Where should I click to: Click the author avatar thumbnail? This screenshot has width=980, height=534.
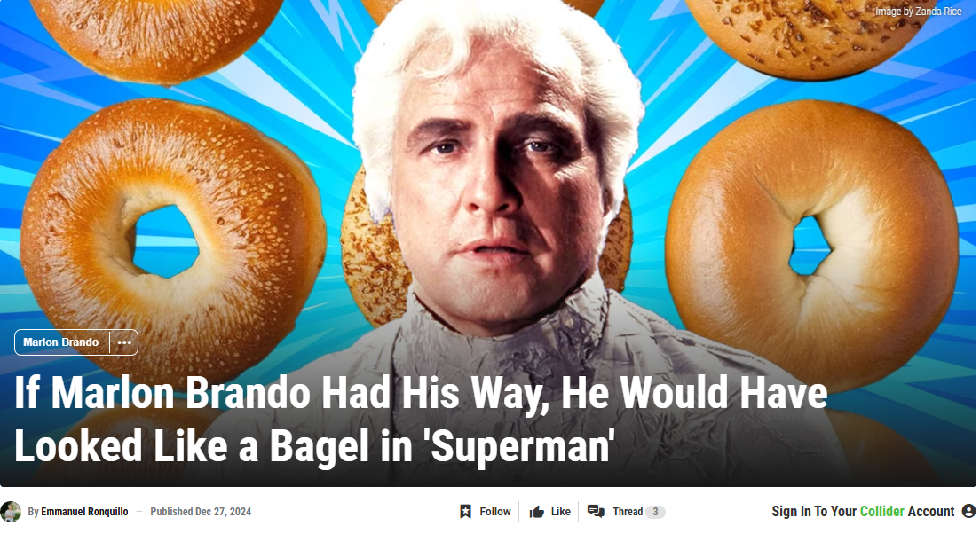pyautogui.click(x=11, y=512)
